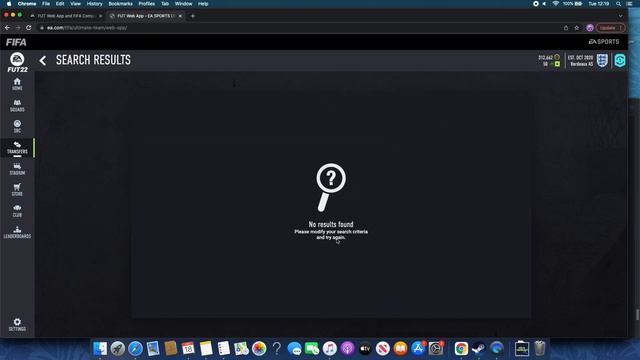Click the Chrome Update button
This screenshot has width=640, height=360.
click(610, 28)
